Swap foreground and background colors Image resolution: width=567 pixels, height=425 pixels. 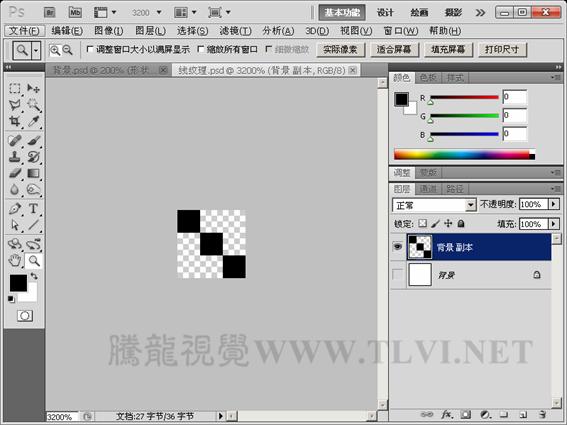(x=34, y=276)
